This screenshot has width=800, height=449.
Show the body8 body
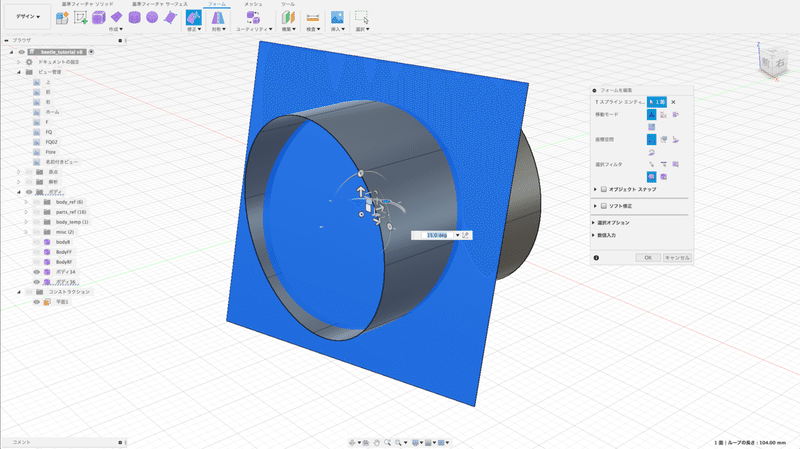37,242
